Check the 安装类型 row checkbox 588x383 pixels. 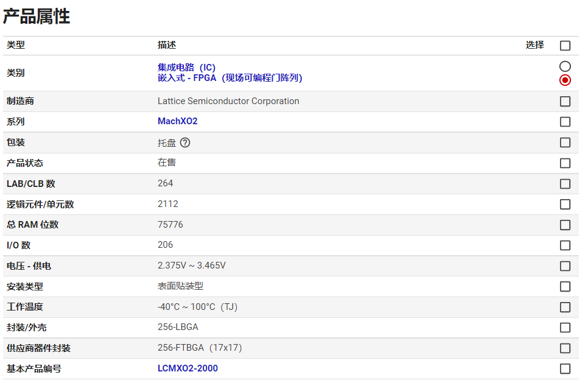[565, 287]
